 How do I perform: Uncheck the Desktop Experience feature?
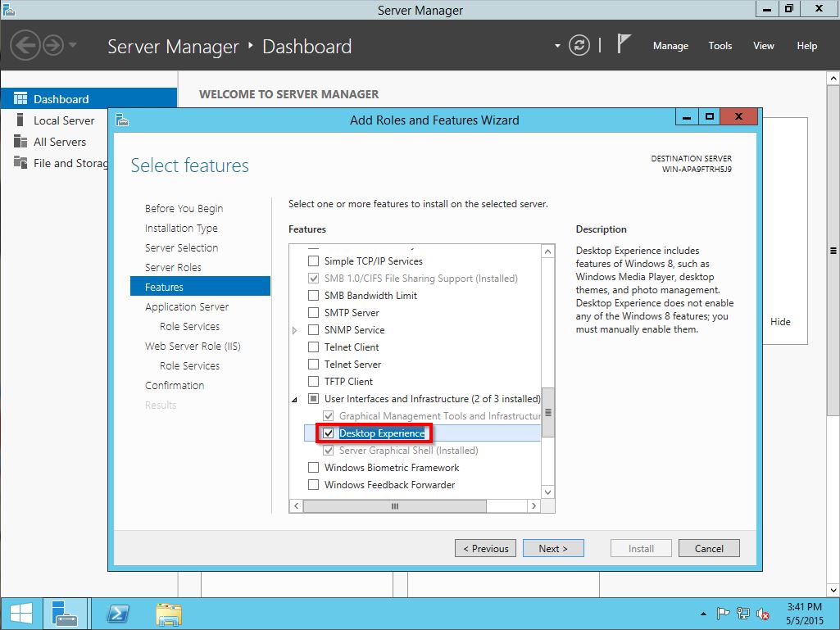(x=329, y=433)
